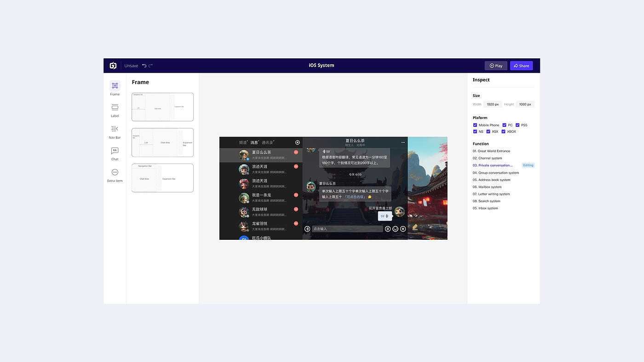Viewport: 644px width, 362px height.
Task: Click the 夏日么么茶 title in the chat header
Action: 355,141
